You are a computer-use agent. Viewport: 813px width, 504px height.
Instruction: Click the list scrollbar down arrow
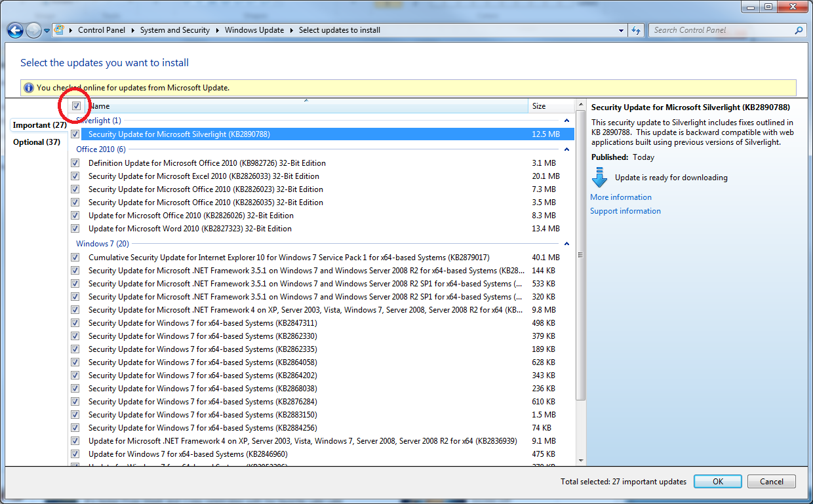click(580, 460)
